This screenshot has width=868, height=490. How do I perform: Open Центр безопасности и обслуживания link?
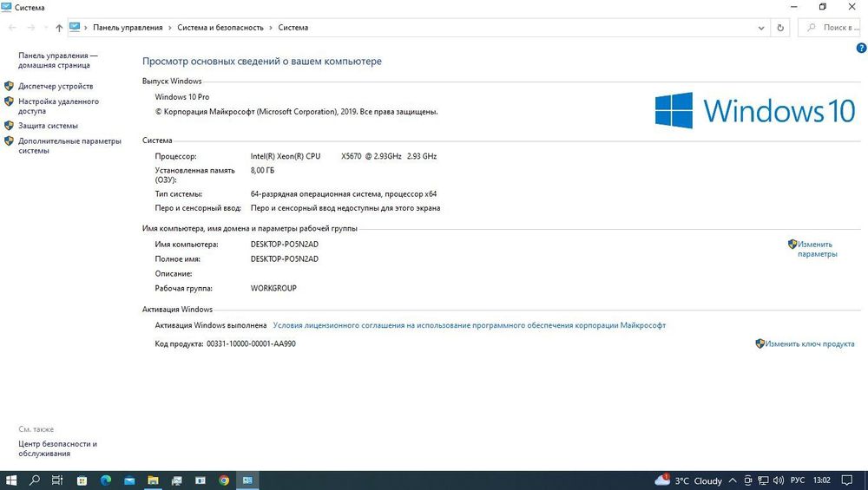click(x=57, y=448)
